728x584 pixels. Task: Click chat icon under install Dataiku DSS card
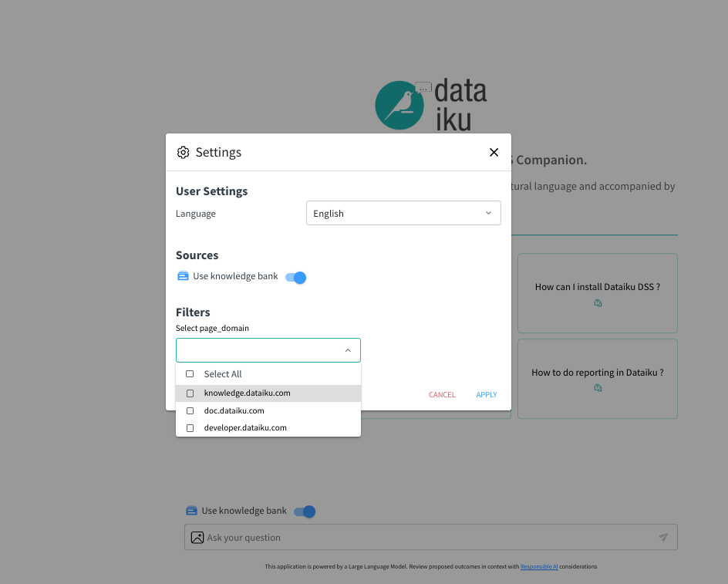tap(598, 303)
